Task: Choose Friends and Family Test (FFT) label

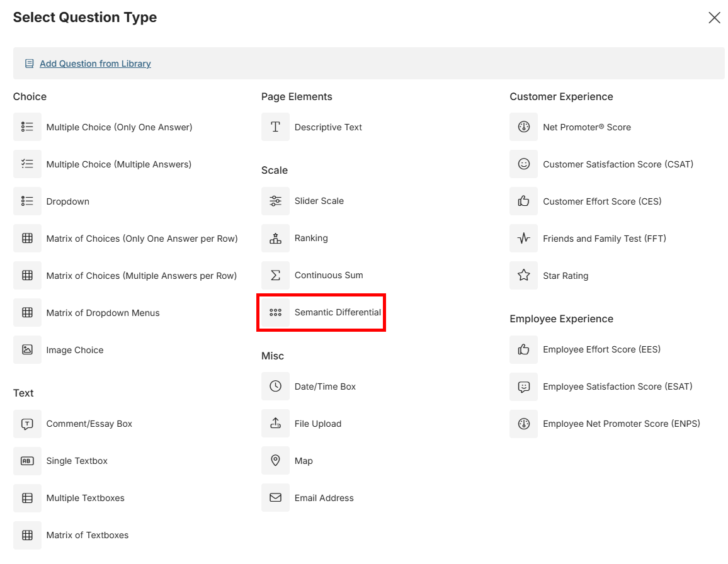Action: point(605,239)
